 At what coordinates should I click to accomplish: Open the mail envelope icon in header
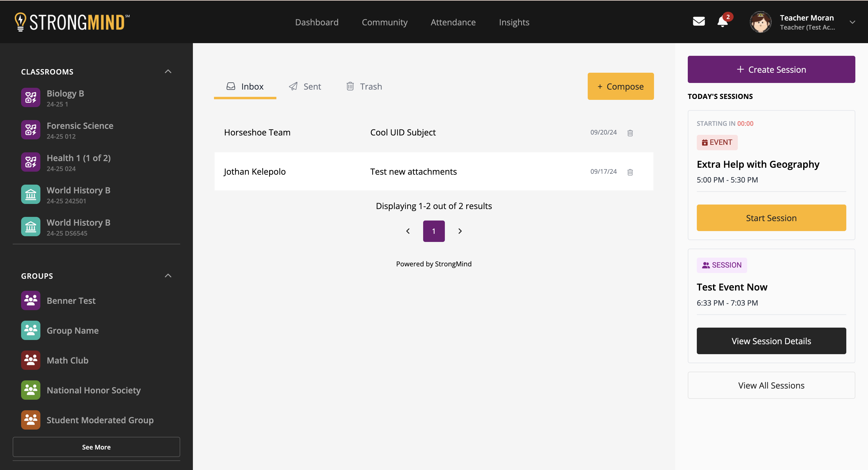pyautogui.click(x=699, y=22)
